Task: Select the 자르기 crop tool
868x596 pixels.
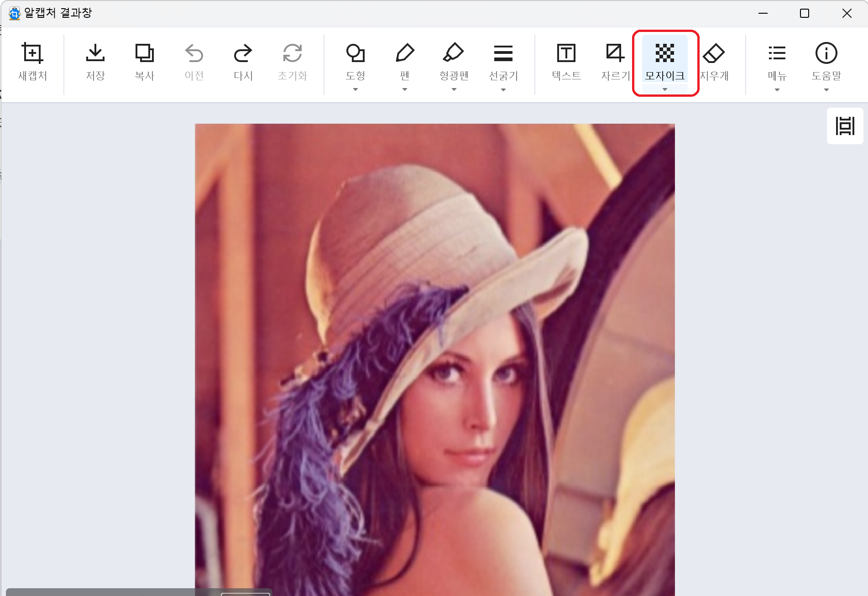Action: [x=616, y=62]
